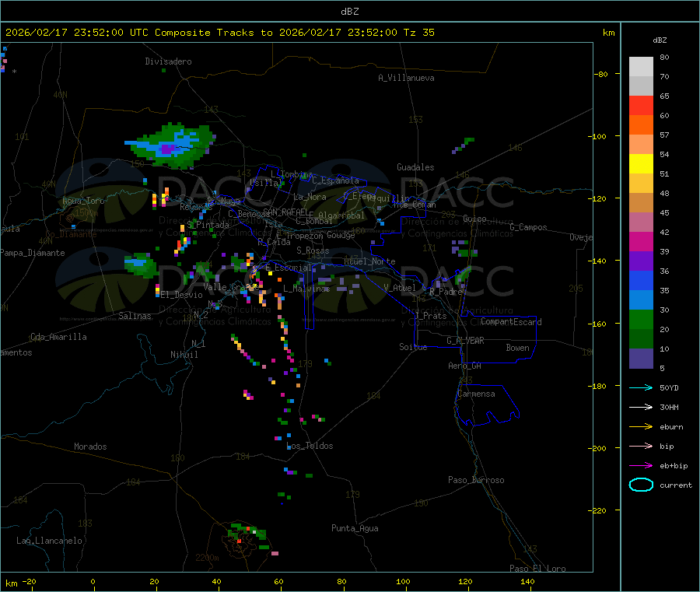Click the Agua_Toro location label

coord(83,201)
